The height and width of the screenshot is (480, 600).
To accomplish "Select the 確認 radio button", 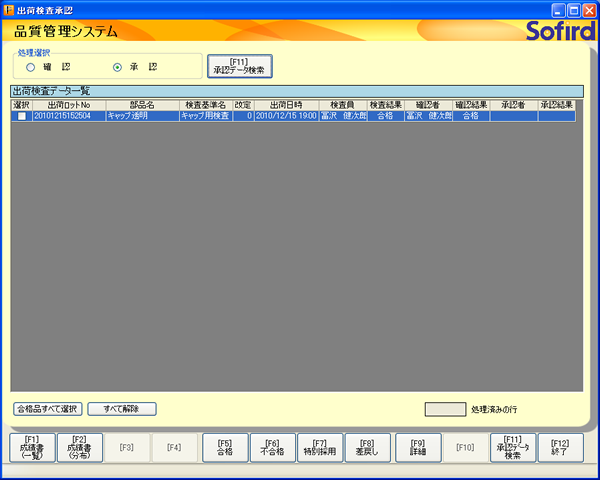I will [x=31, y=67].
